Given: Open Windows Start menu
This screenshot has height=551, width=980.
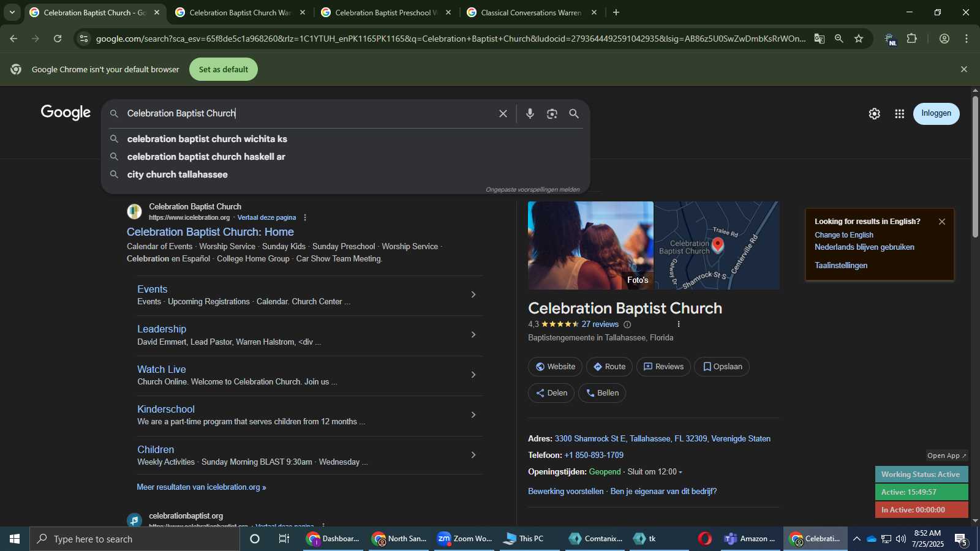Looking at the screenshot, I should 15,539.
